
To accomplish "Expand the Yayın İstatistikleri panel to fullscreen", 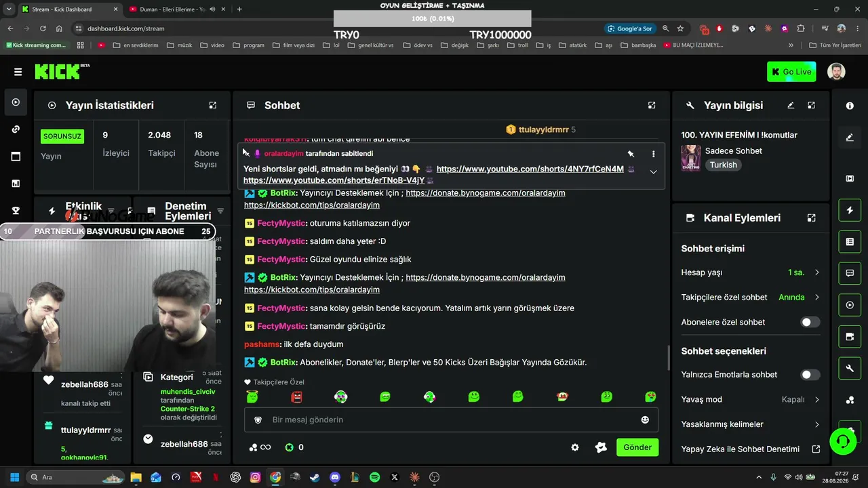I will click(213, 105).
